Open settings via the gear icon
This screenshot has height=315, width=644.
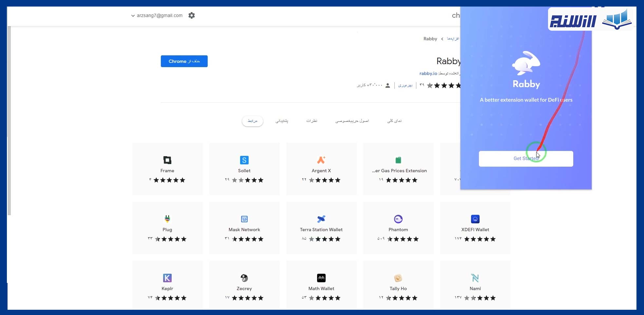pos(192,15)
